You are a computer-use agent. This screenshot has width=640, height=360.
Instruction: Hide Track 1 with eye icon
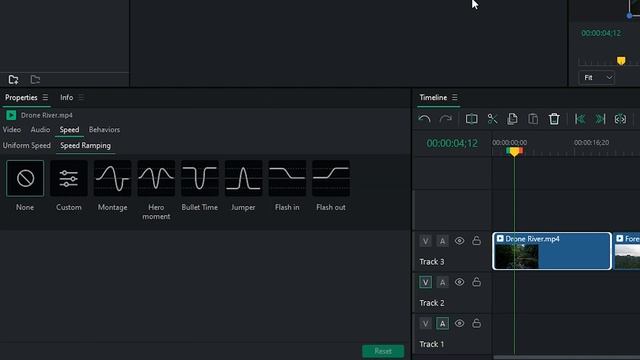[459, 323]
